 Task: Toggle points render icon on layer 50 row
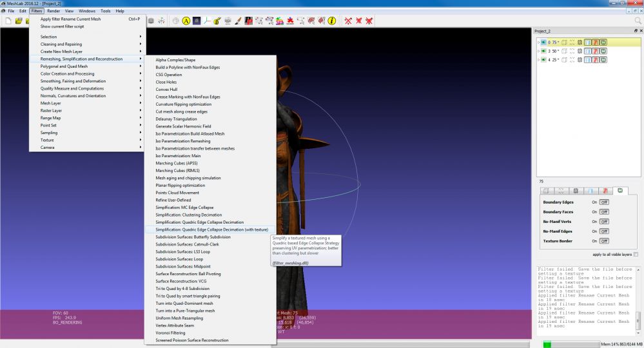572,51
